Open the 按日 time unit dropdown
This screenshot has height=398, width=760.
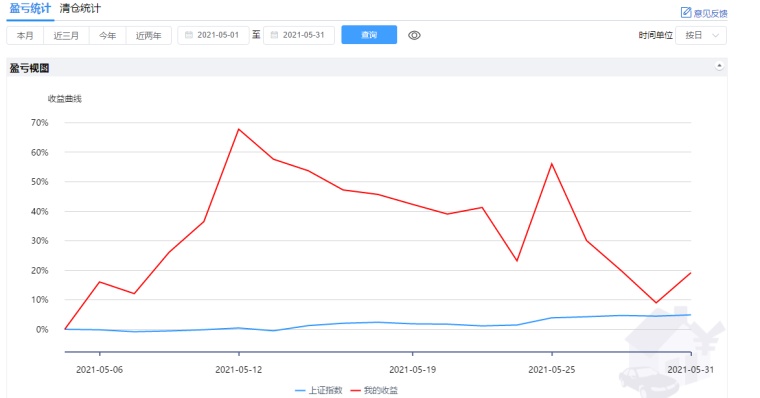[701, 35]
